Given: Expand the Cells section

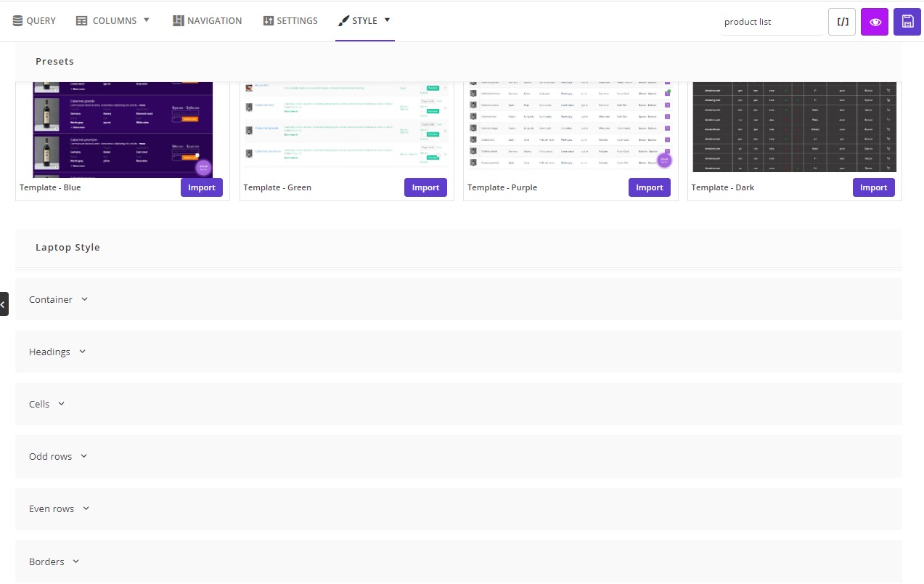Looking at the screenshot, I should coord(459,404).
